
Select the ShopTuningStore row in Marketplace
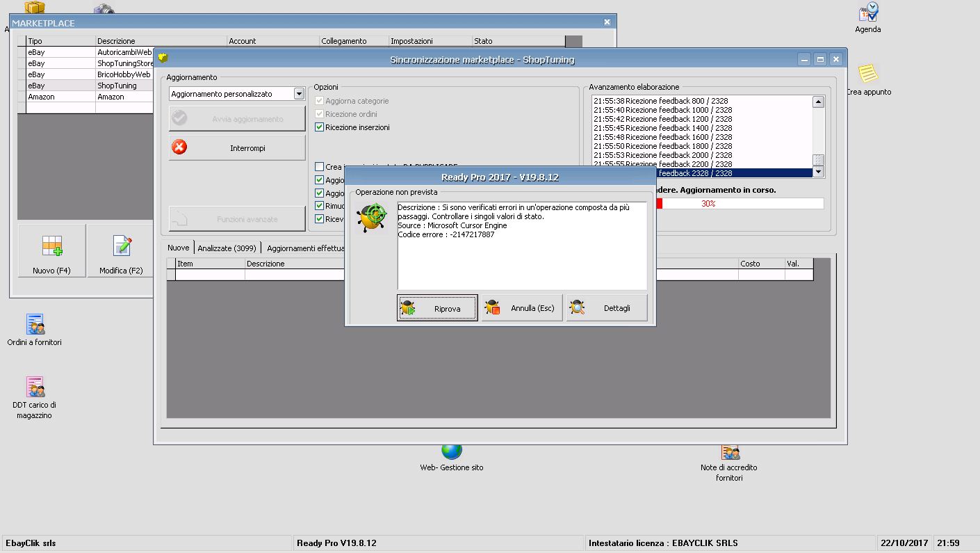coord(125,63)
